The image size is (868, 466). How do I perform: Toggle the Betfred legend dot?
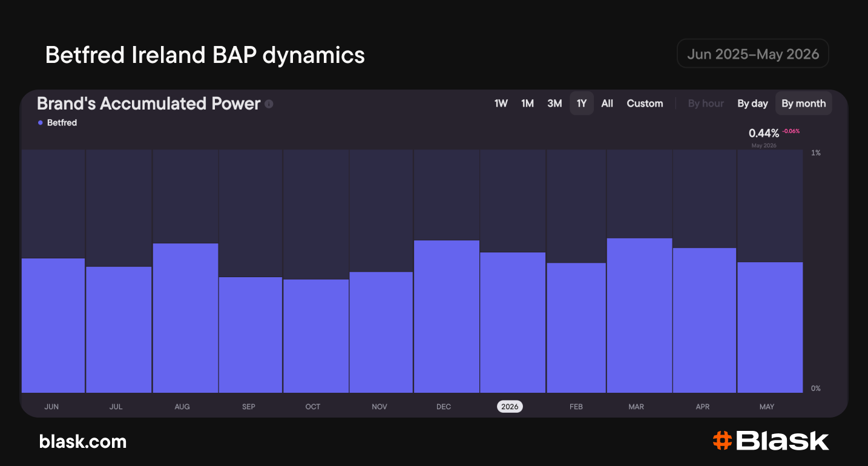(41, 123)
